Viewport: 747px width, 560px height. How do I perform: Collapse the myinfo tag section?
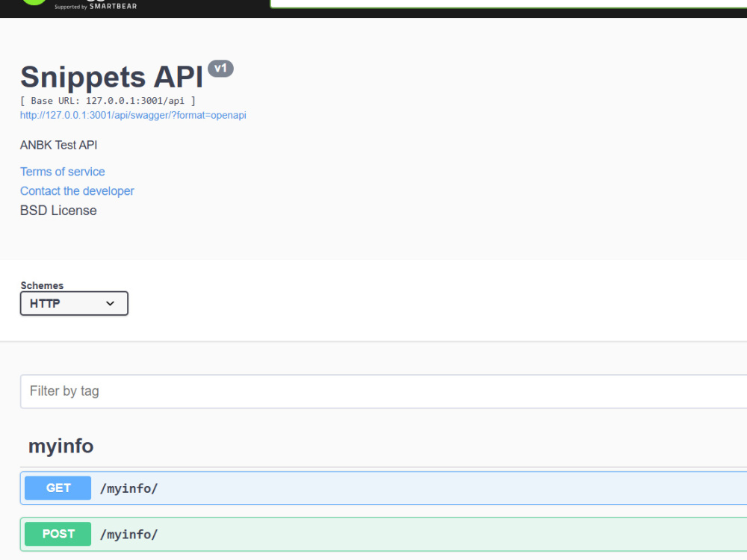click(x=61, y=447)
